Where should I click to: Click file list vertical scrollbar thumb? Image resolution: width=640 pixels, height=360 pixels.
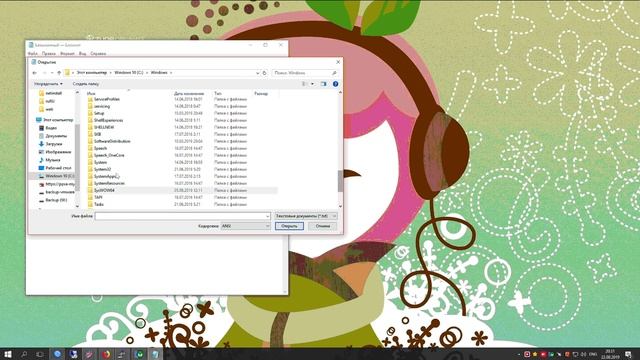click(340, 181)
